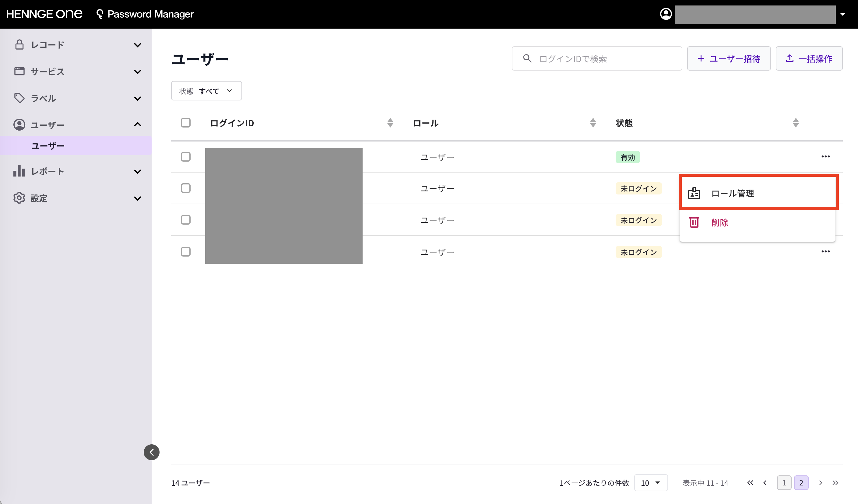Check the checkbox for the 有効 user row
The image size is (858, 504).
pos(185,156)
